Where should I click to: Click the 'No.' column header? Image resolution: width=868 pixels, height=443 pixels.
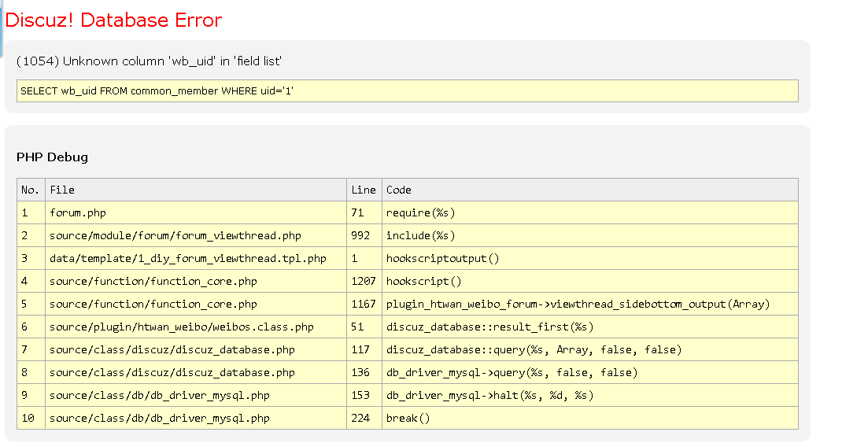(x=30, y=190)
